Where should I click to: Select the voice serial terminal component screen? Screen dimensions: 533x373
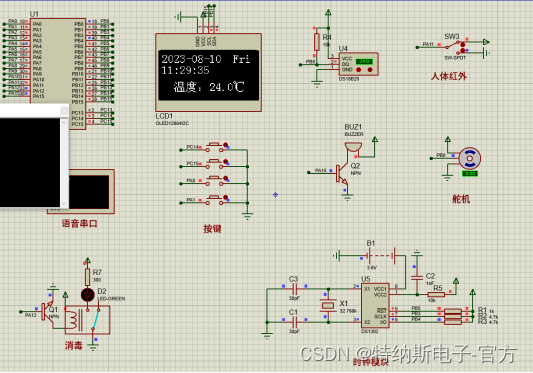(x=89, y=192)
